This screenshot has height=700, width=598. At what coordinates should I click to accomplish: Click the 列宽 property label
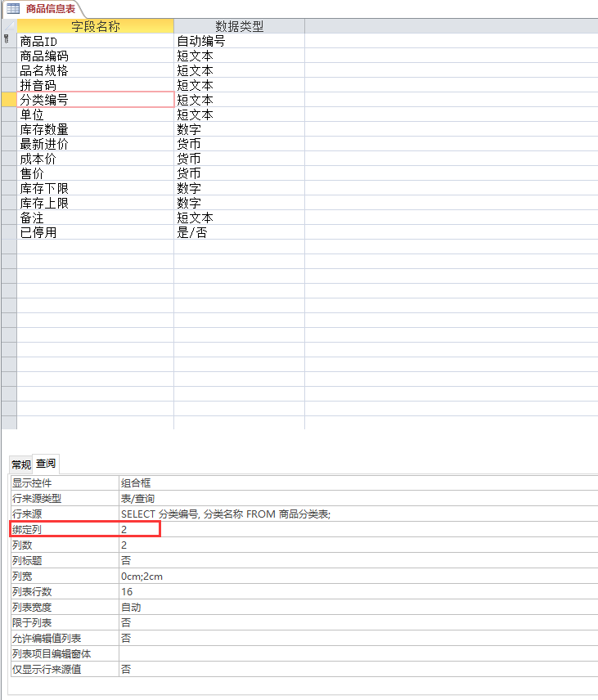tap(65, 577)
